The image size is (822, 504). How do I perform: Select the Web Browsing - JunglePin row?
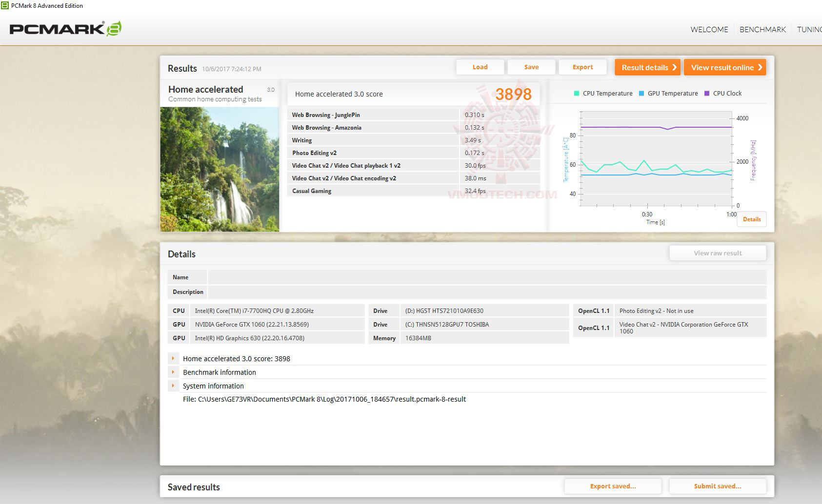pos(414,115)
